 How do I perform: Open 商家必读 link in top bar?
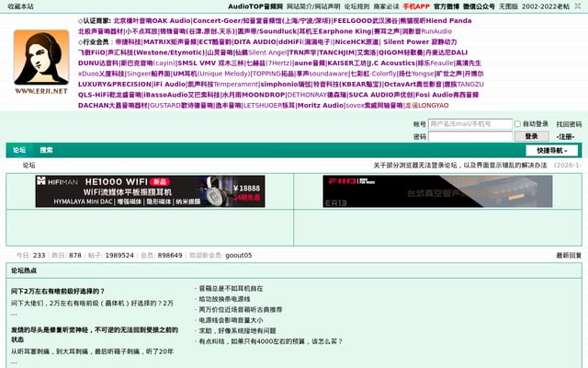(386, 6)
